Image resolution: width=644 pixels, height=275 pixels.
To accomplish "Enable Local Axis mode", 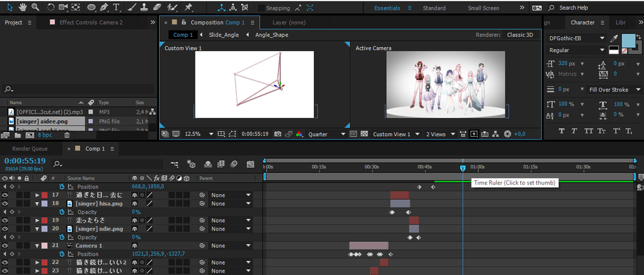I will point(222,7).
